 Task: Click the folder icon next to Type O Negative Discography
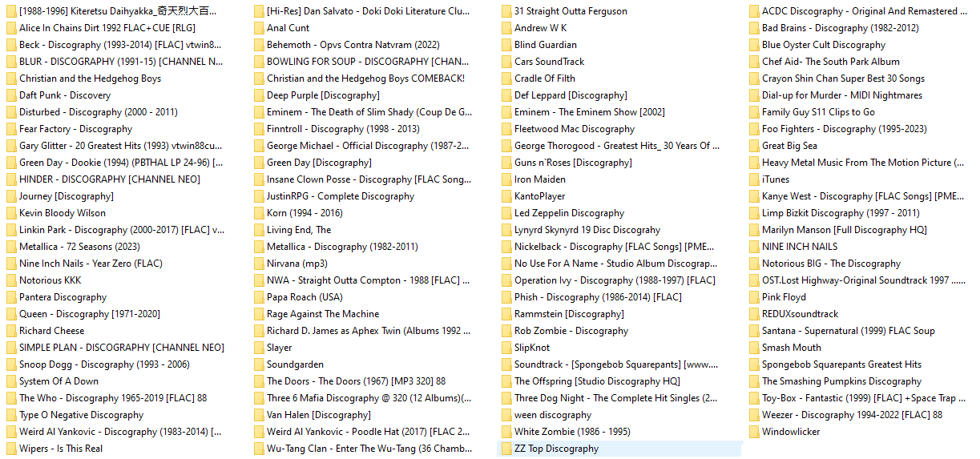(10, 415)
